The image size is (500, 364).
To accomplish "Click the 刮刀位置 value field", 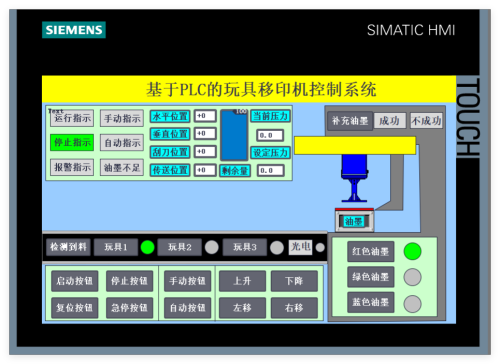I will point(205,152).
